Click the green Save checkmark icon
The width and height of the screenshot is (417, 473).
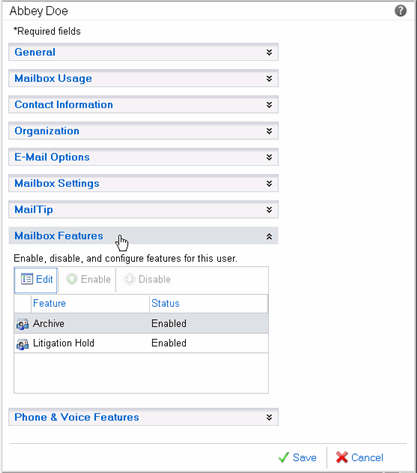coord(284,457)
